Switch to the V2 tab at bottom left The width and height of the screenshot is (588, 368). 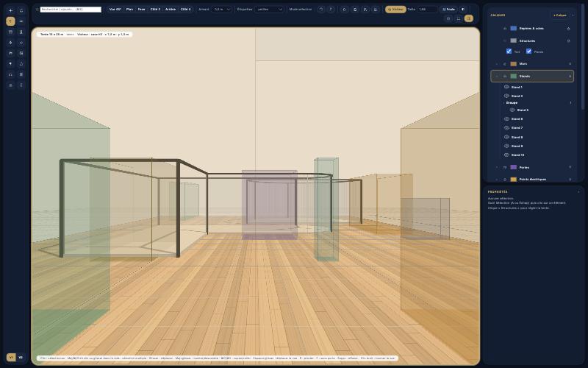coord(21,357)
